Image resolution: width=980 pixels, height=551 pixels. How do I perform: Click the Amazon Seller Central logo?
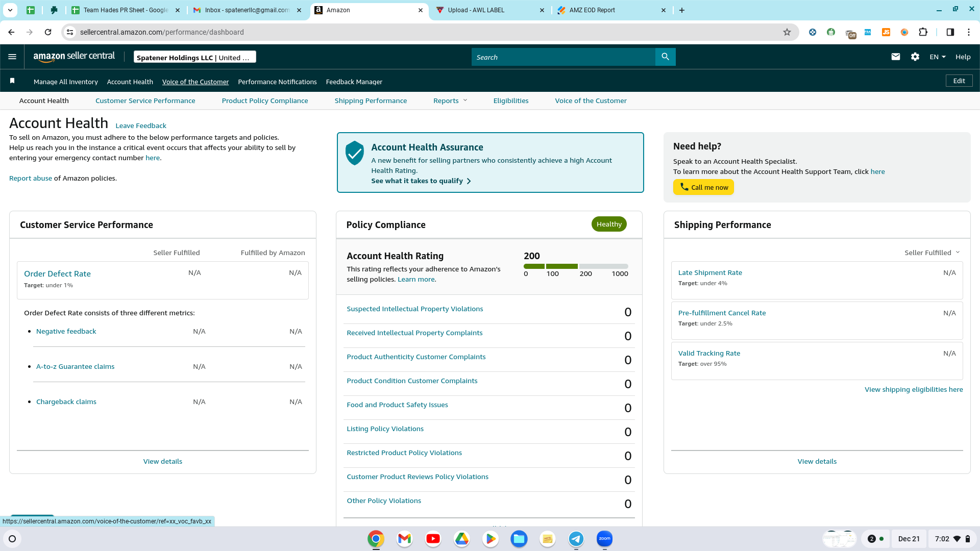tap(74, 57)
